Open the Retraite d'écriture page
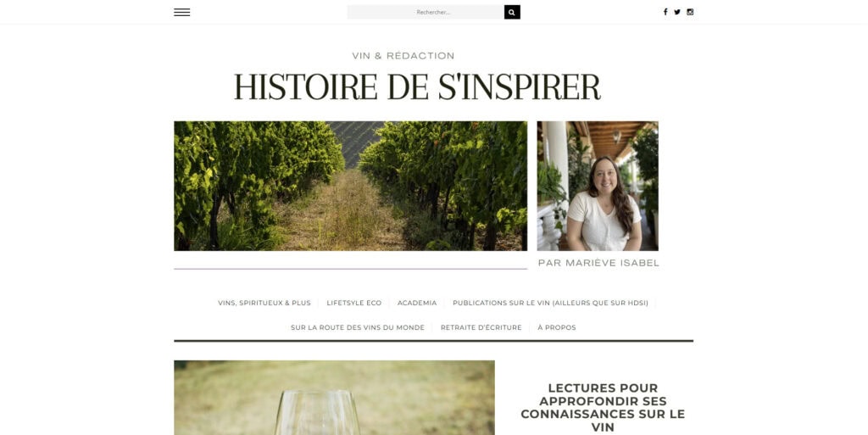This screenshot has height=435, width=868. pyautogui.click(x=481, y=327)
